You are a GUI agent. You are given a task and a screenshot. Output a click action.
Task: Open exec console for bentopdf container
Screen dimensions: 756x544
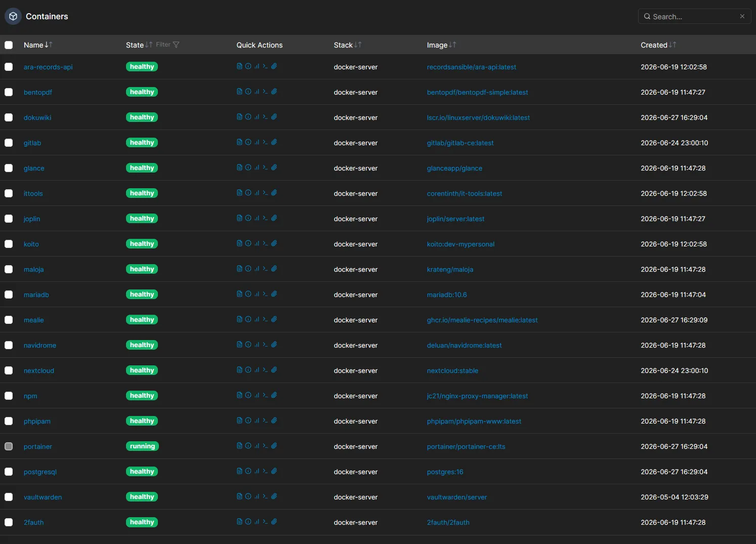(265, 92)
